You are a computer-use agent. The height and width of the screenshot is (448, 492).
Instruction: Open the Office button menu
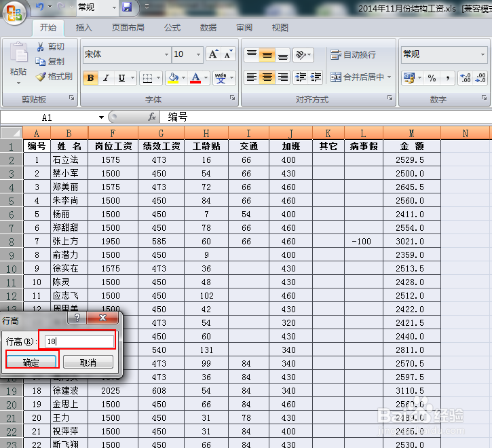pyautogui.click(x=14, y=13)
